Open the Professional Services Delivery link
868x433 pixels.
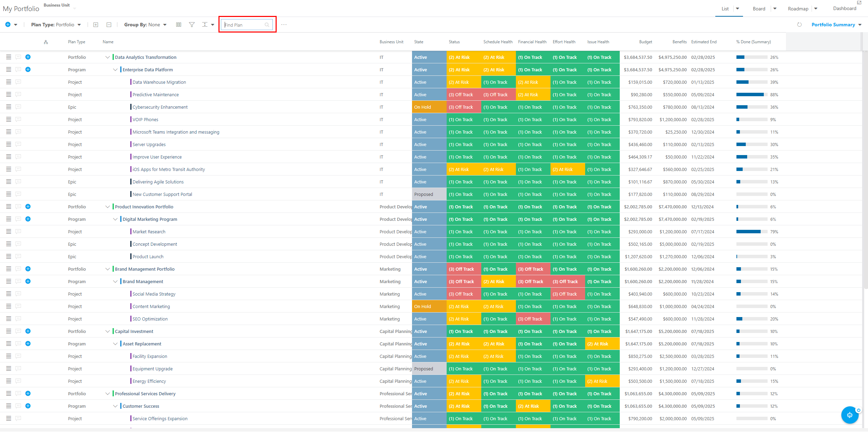145,394
